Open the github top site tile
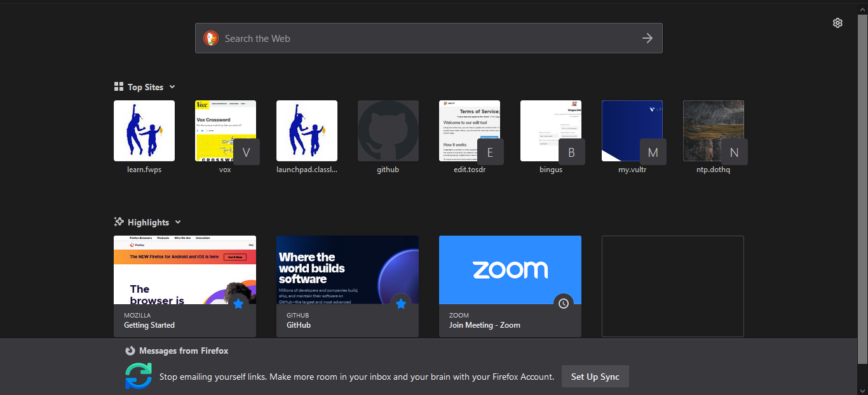 pyautogui.click(x=388, y=131)
